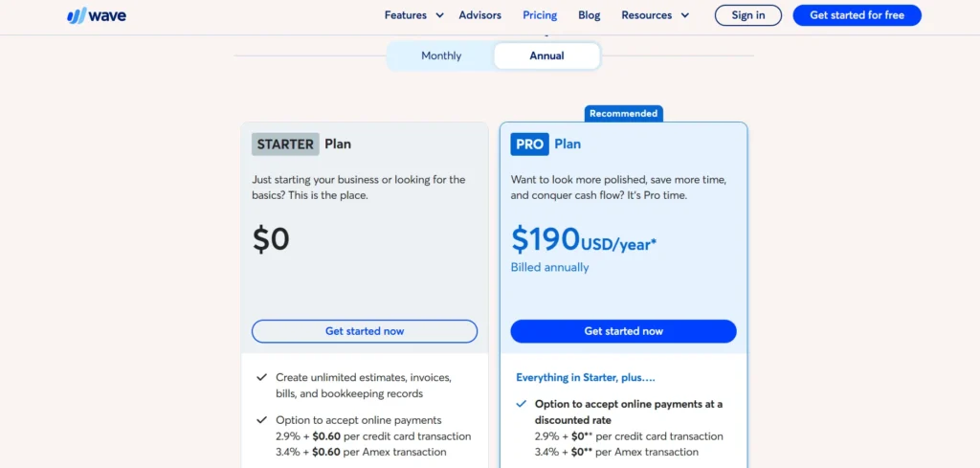Click Get started now under Pro plan

click(x=623, y=331)
